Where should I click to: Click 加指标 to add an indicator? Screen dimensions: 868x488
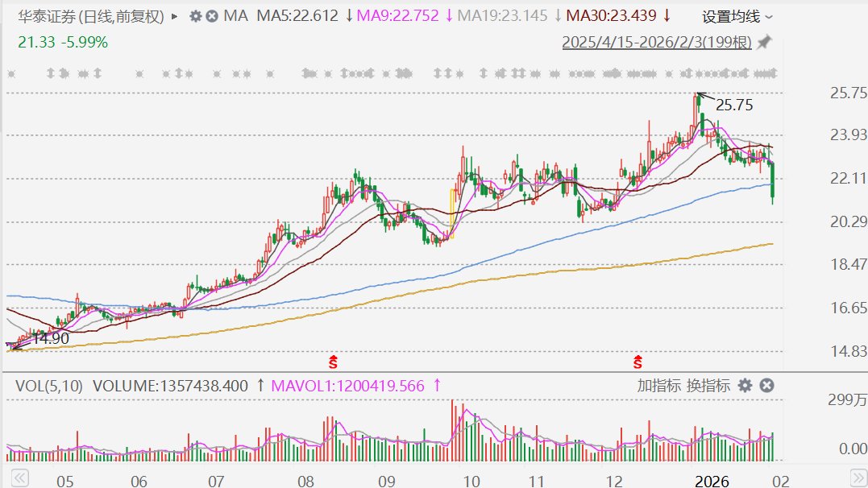click(x=658, y=386)
